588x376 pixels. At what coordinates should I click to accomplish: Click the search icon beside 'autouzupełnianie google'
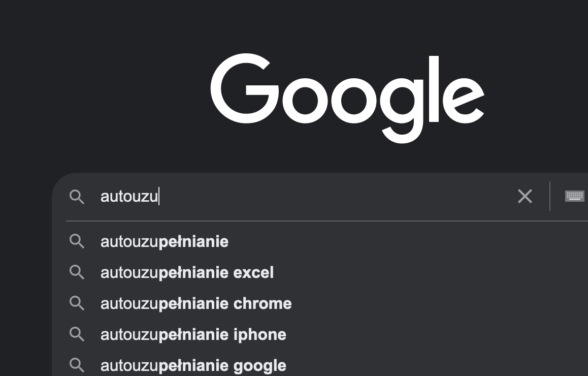coord(77,365)
